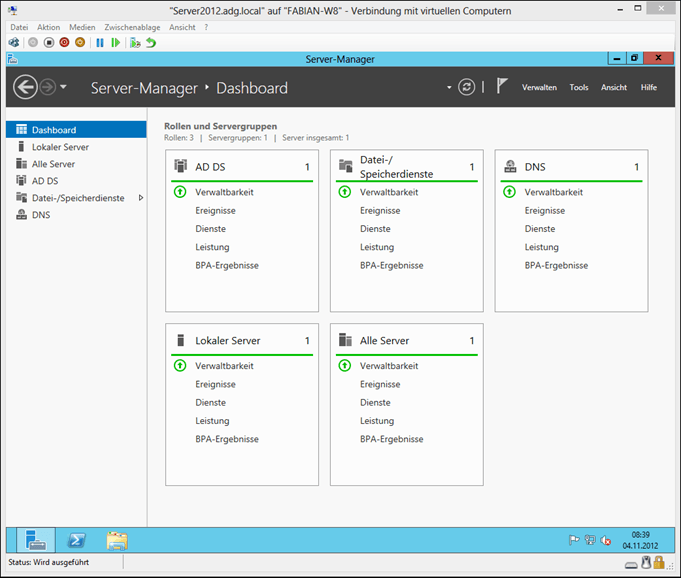Click lock icon in VM status bar
Image resolution: width=681 pixels, height=578 pixels.
(x=659, y=562)
